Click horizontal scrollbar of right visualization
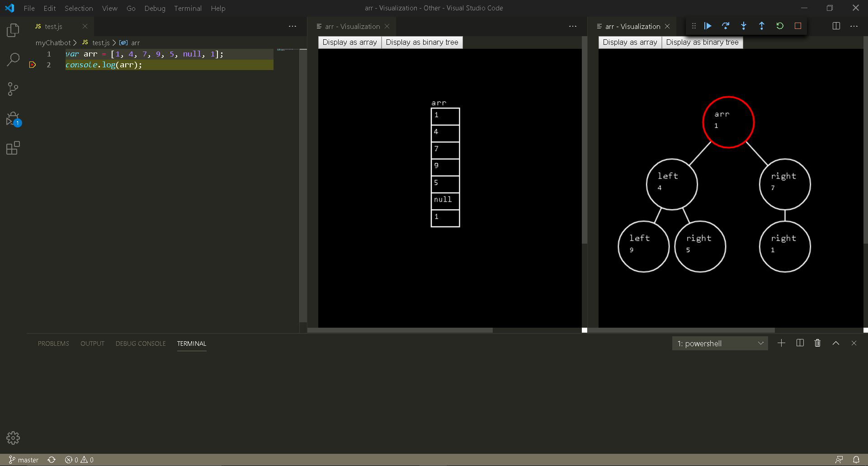868x466 pixels. [681, 330]
